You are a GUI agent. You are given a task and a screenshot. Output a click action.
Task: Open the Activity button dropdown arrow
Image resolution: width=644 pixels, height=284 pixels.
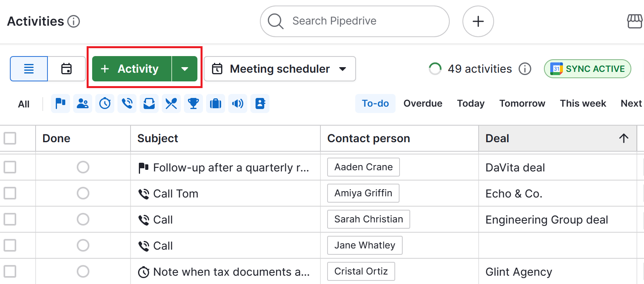(185, 68)
